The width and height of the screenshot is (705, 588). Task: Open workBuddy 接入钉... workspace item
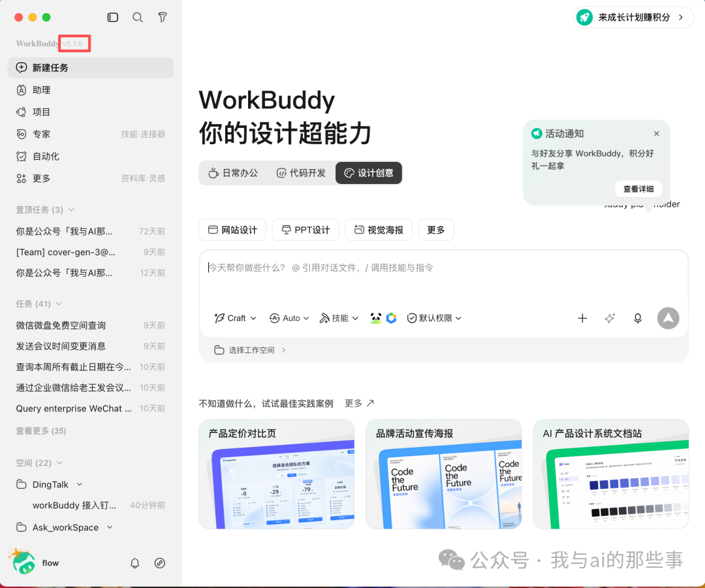pyautogui.click(x=90, y=505)
